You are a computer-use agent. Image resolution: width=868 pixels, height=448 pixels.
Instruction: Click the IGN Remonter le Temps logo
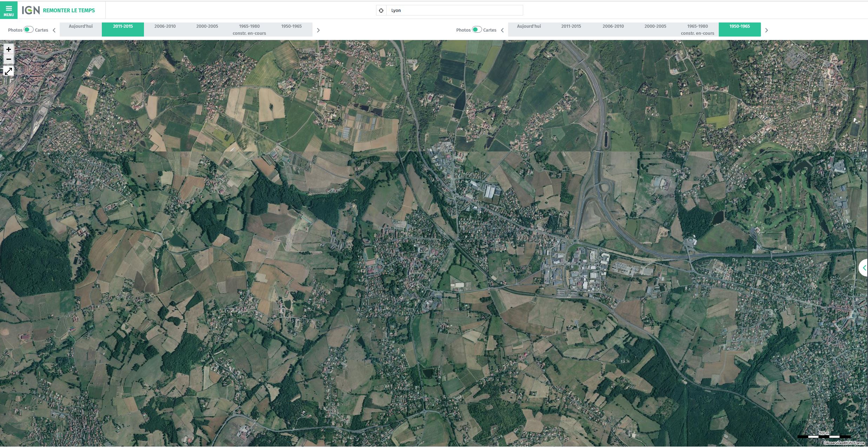58,10
